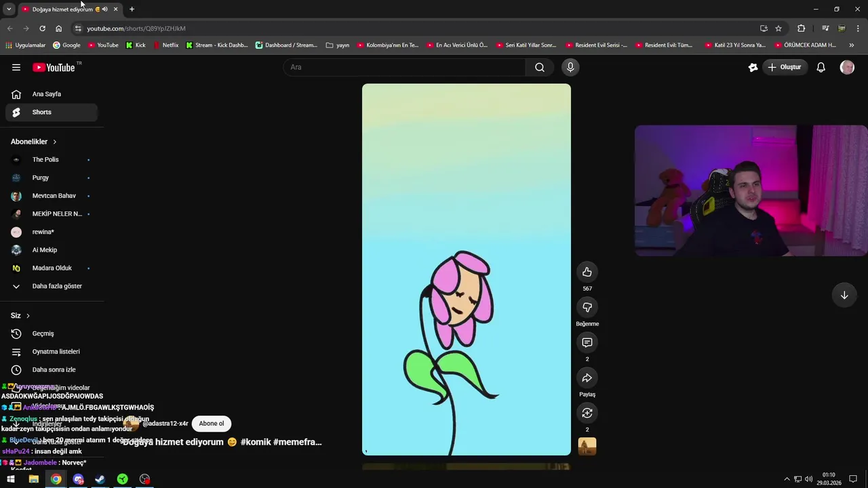Open the taskbar clock showing 01:10

coord(829,479)
